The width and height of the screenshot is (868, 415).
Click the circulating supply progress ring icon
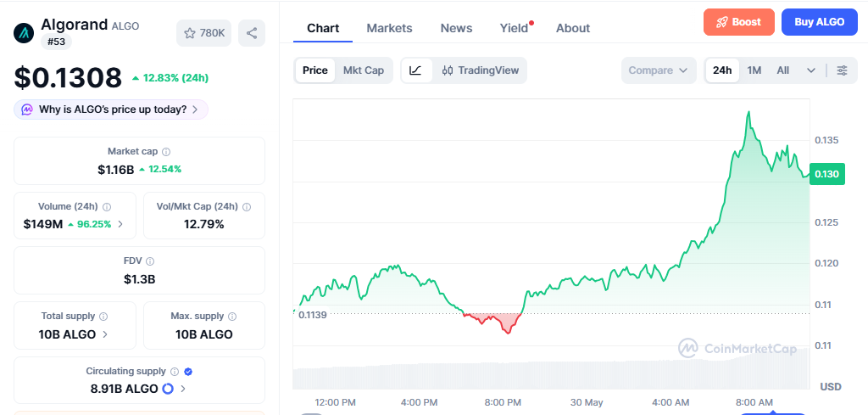(x=168, y=389)
